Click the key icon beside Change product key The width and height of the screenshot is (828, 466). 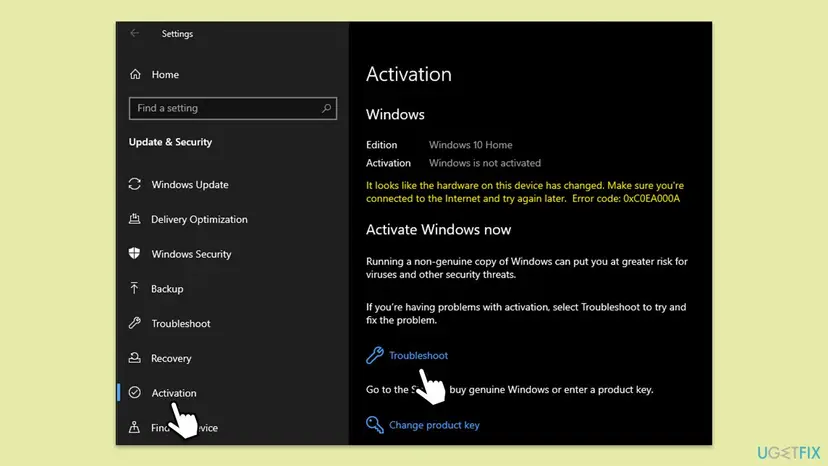coord(375,424)
